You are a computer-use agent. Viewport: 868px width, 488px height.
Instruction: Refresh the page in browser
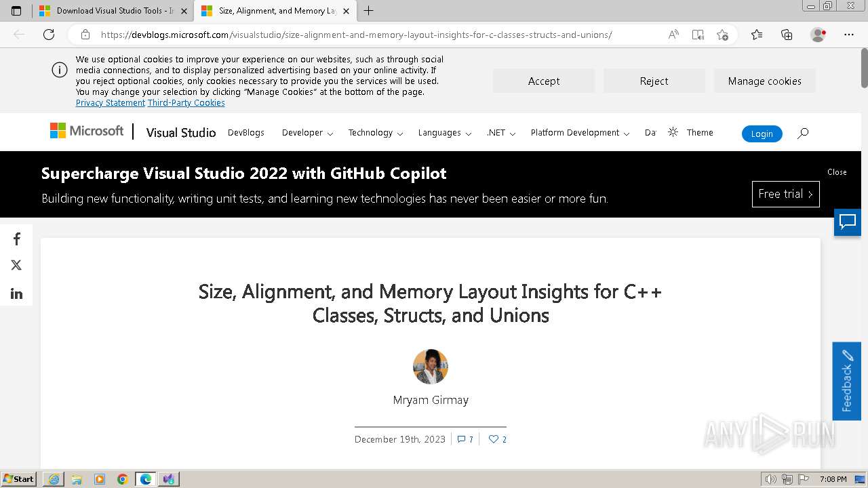[x=49, y=35]
